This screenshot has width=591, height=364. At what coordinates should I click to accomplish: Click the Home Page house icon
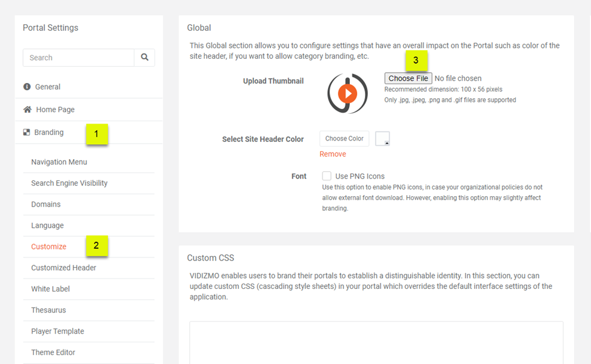(27, 110)
